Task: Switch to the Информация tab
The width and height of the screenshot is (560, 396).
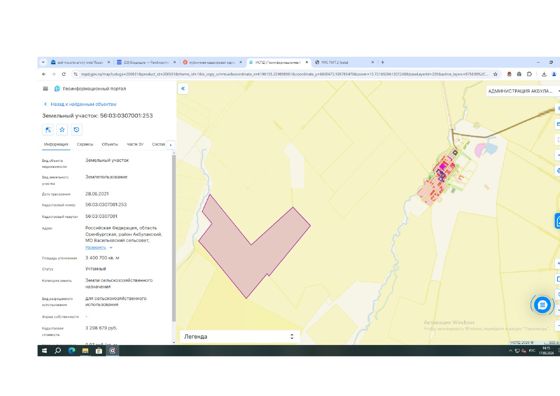Action: (56, 144)
